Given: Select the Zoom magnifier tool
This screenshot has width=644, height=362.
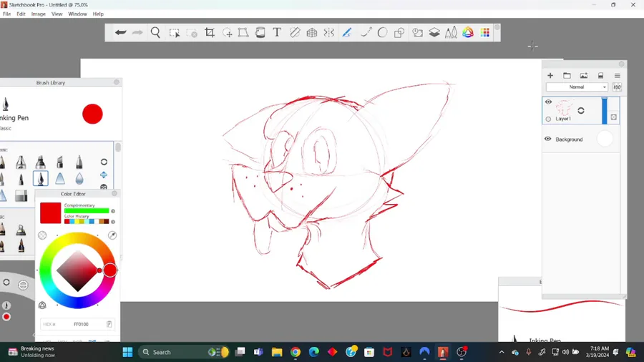Looking at the screenshot, I should point(155,32).
